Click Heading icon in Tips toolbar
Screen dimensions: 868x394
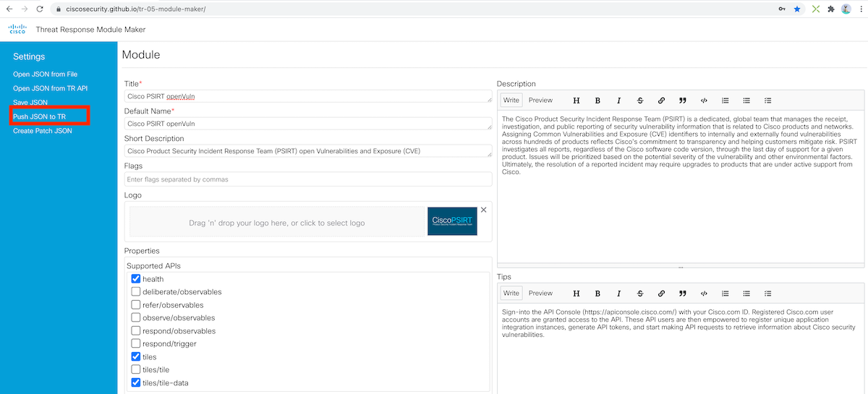[576, 294]
